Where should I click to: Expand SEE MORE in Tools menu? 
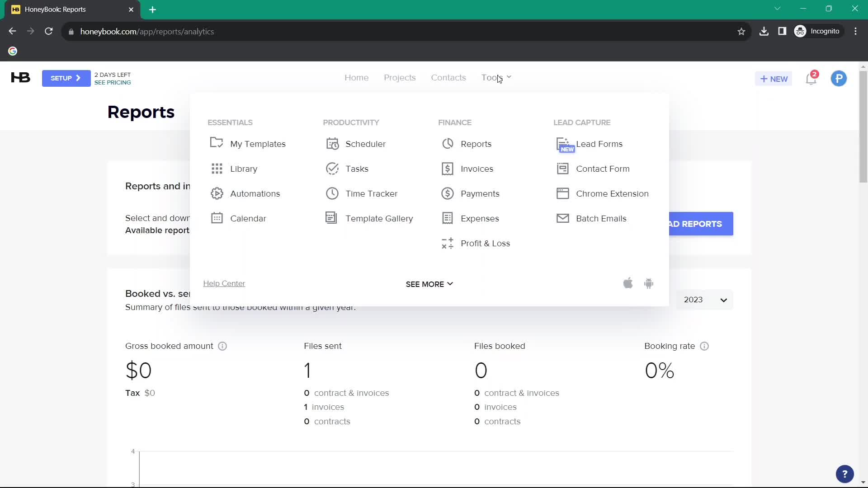(x=429, y=284)
